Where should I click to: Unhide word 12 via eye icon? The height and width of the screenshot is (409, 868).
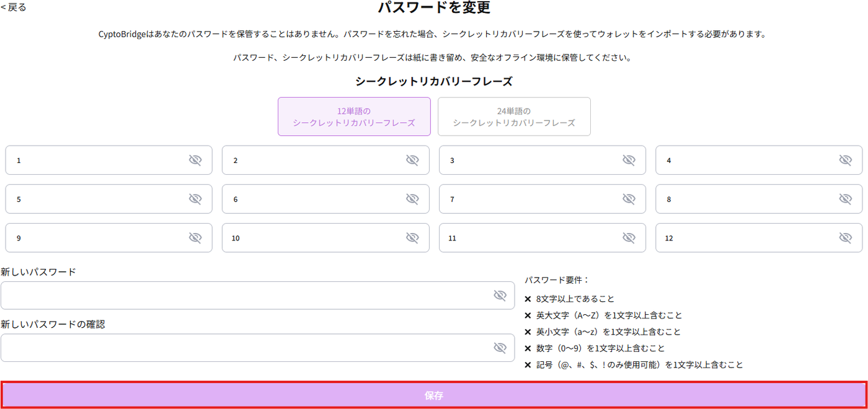(846, 238)
